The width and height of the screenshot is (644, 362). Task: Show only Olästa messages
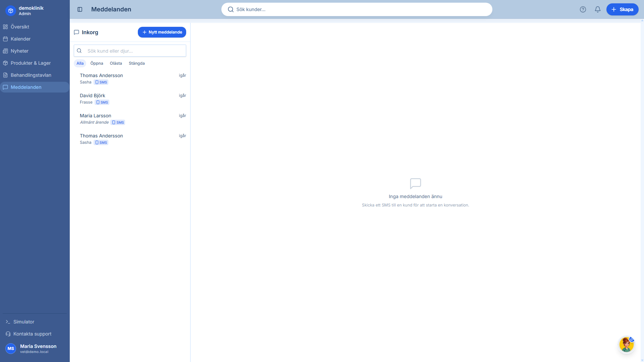point(116,63)
